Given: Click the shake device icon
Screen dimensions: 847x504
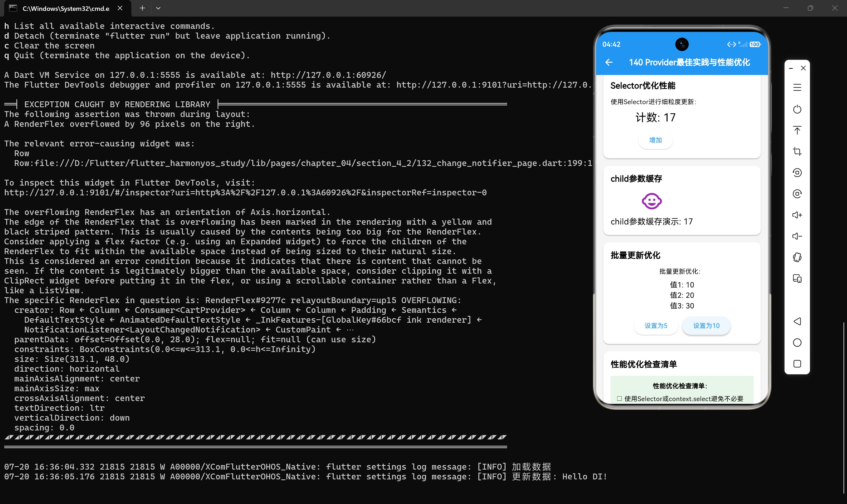Looking at the screenshot, I should coord(797,257).
